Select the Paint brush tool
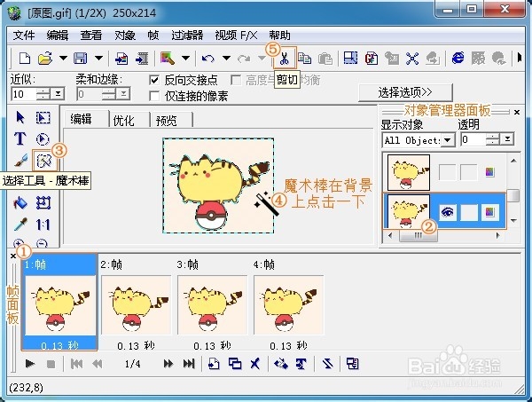This screenshot has height=402, width=532. [20, 161]
